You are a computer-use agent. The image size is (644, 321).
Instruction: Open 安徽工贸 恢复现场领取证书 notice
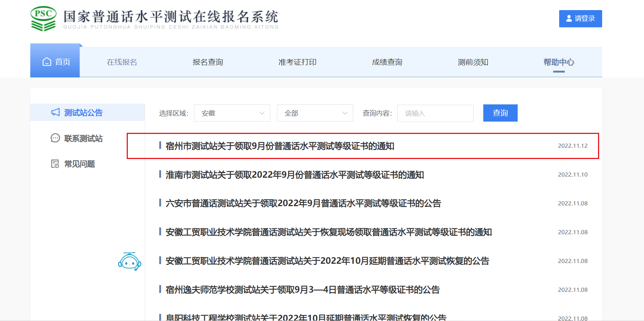click(329, 232)
